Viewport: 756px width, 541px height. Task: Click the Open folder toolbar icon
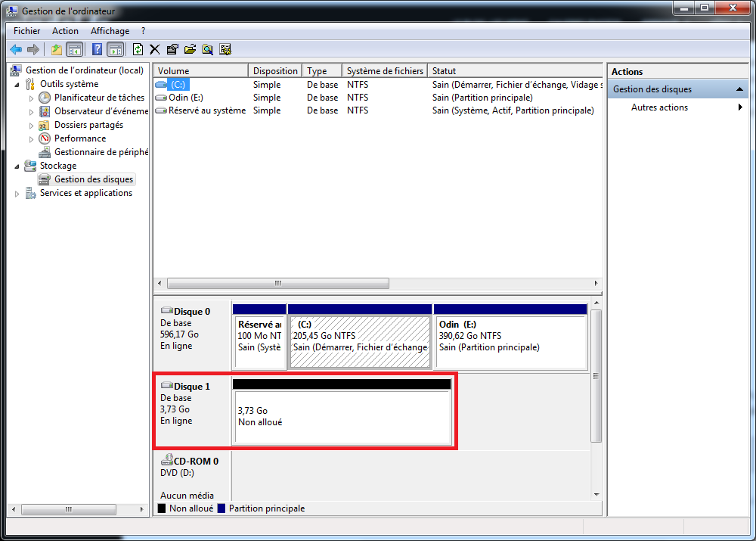pyautogui.click(x=190, y=49)
